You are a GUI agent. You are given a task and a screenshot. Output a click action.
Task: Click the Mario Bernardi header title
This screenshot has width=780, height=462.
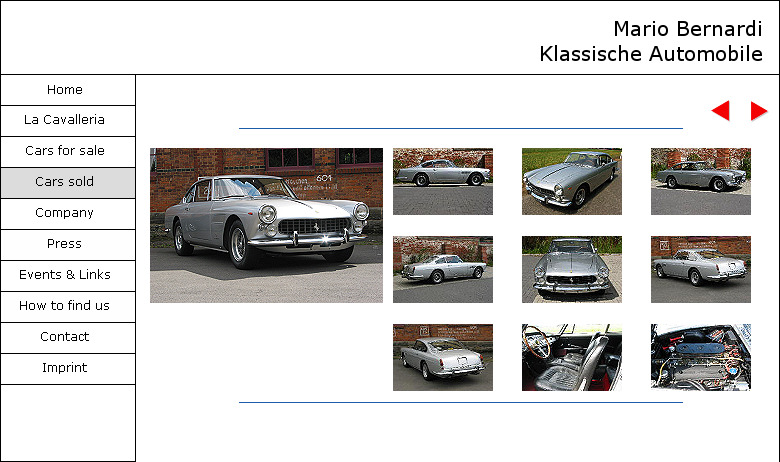pyautogui.click(x=687, y=29)
